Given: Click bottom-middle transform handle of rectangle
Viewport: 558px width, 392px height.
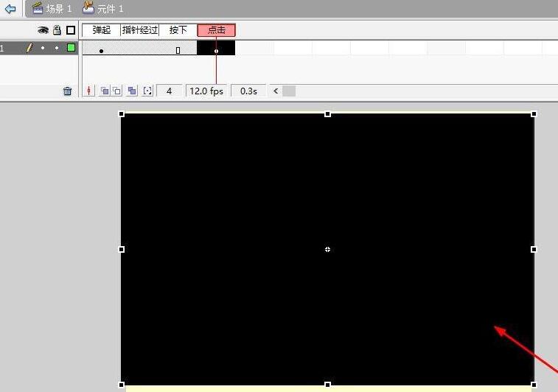Looking at the screenshot, I should (x=327, y=385).
